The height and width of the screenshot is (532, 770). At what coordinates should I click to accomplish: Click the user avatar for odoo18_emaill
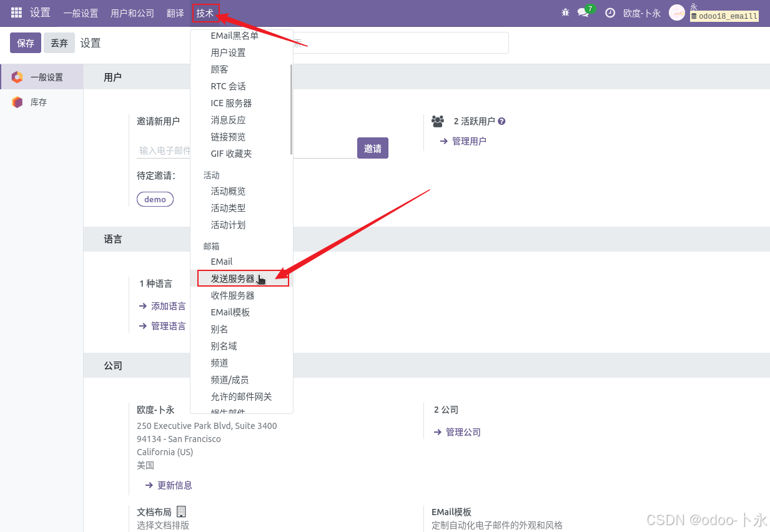676,12
